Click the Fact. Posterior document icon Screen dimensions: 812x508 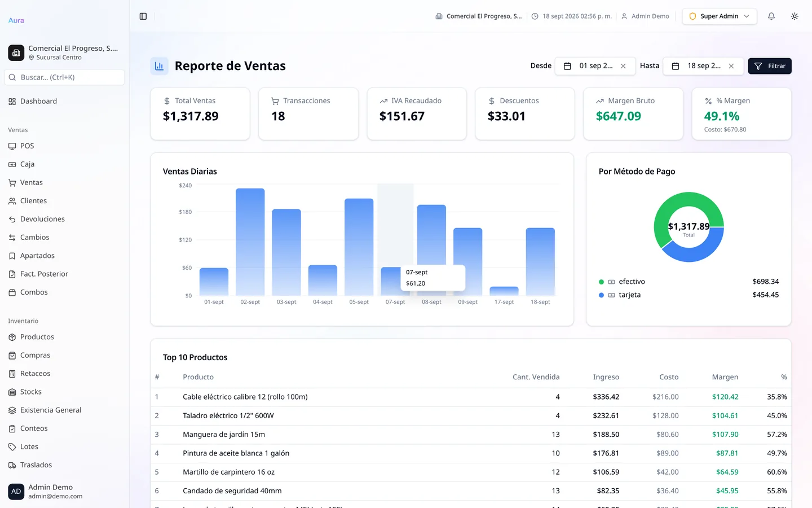(12, 274)
